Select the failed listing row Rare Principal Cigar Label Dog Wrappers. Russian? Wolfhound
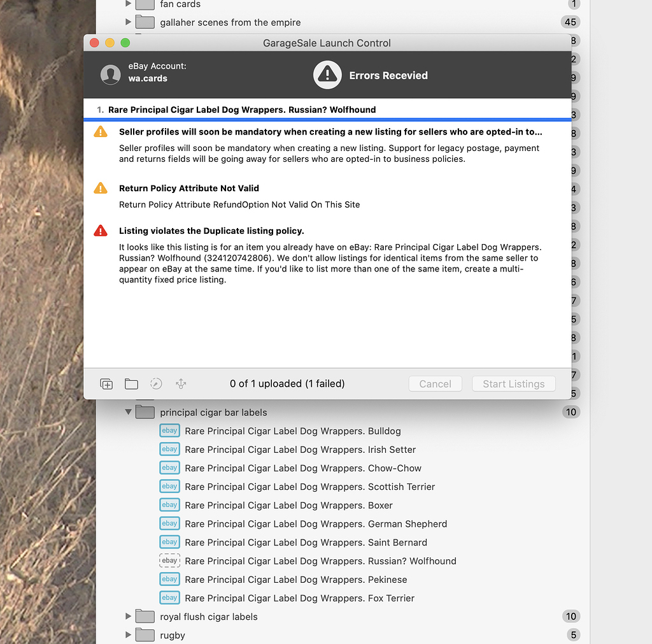This screenshot has height=644, width=652. (327, 110)
